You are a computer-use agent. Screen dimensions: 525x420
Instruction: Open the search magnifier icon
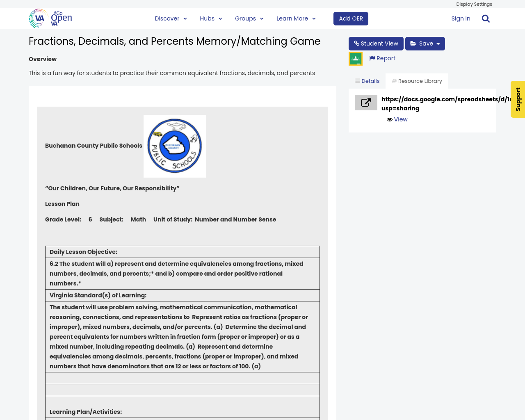[x=486, y=18]
